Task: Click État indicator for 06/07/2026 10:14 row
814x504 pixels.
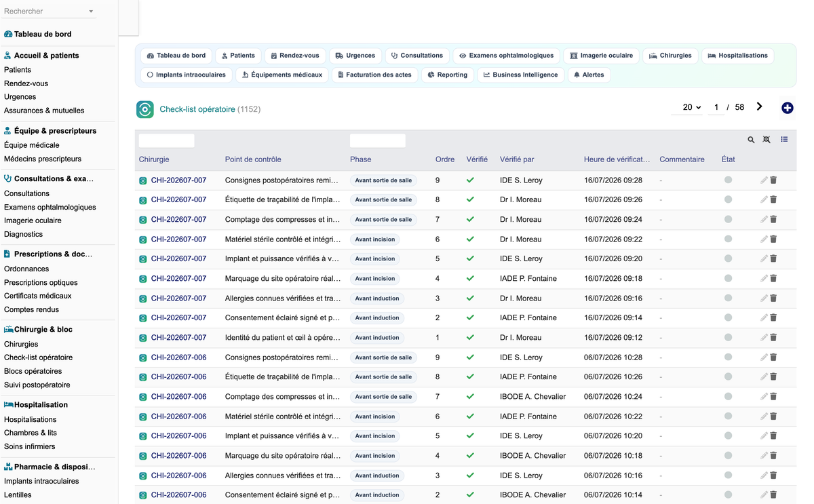Action: [x=728, y=495]
